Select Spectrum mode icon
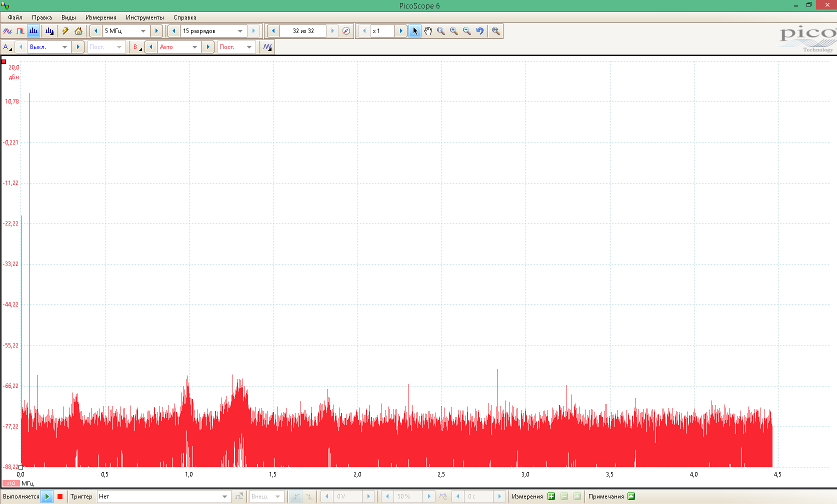The image size is (837, 504). pos(33,31)
